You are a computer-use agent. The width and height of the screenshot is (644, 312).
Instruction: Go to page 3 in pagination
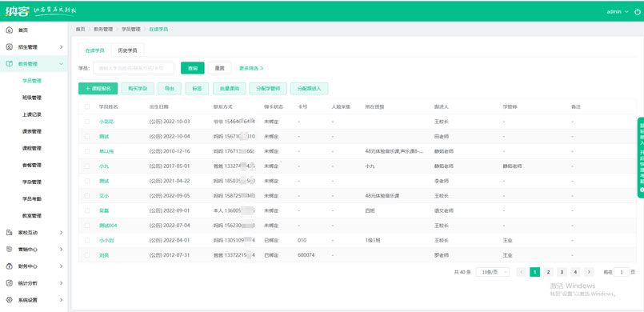(562, 272)
